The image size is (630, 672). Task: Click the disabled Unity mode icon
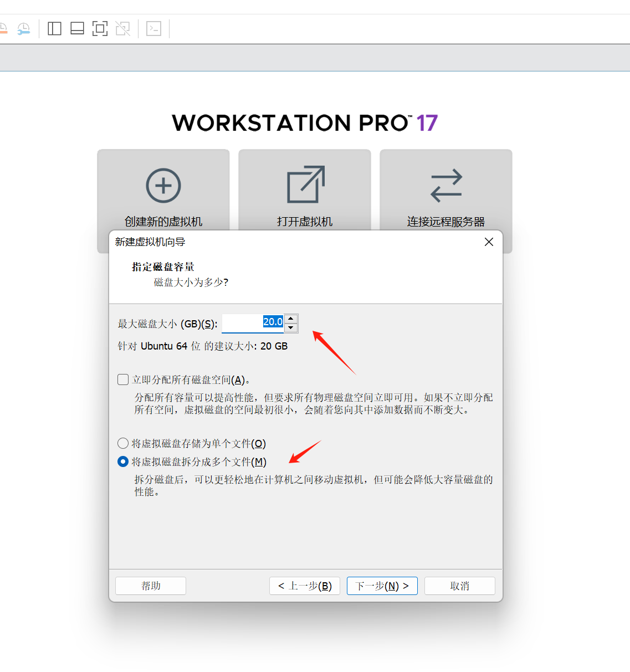(122, 28)
